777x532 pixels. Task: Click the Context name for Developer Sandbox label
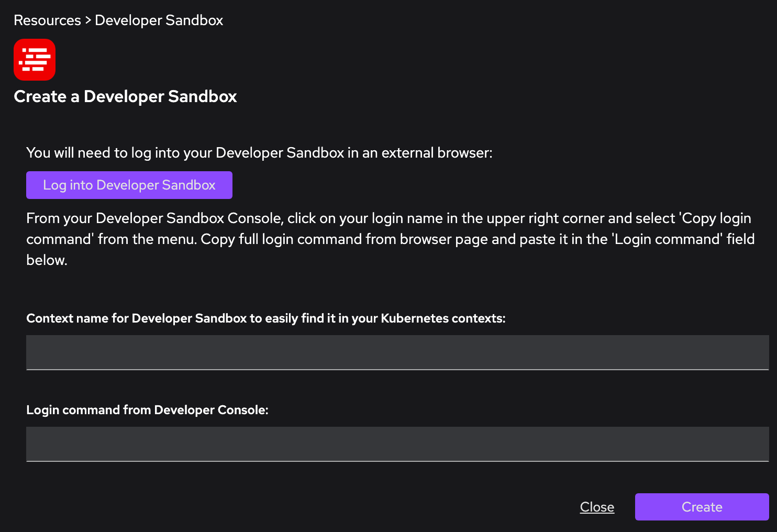click(x=265, y=318)
